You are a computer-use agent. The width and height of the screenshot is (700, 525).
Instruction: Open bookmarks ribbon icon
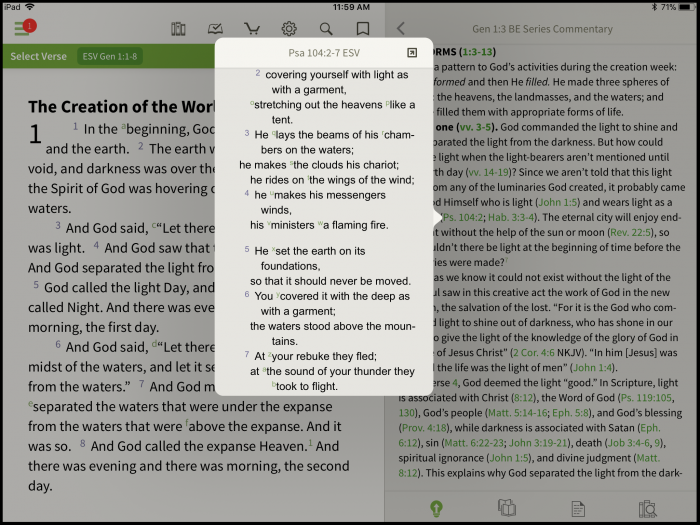(x=362, y=29)
